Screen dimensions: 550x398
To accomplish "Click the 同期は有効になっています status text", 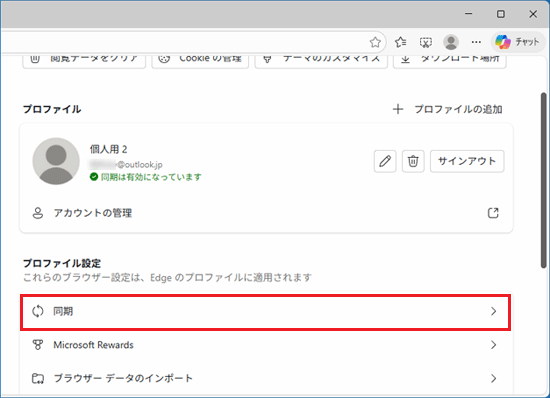I will coord(151,177).
